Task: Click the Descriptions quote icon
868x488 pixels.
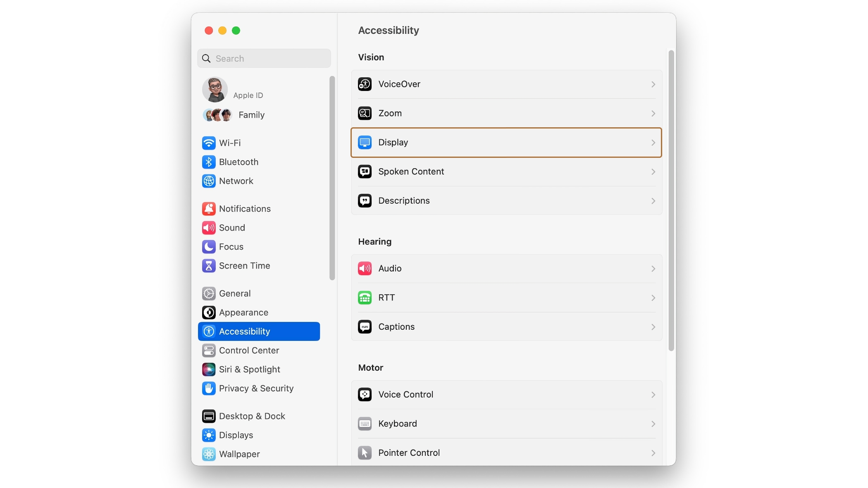Action: pos(365,201)
